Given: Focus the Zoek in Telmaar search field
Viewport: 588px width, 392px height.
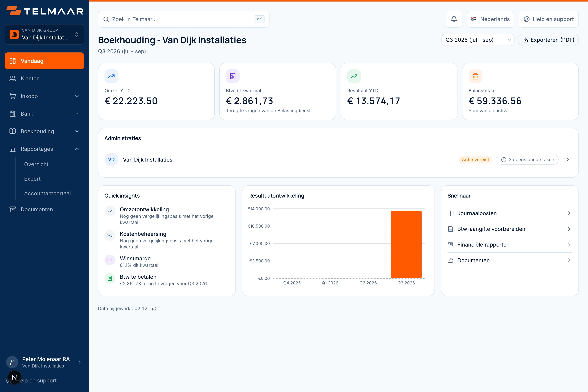Looking at the screenshot, I should tap(184, 19).
